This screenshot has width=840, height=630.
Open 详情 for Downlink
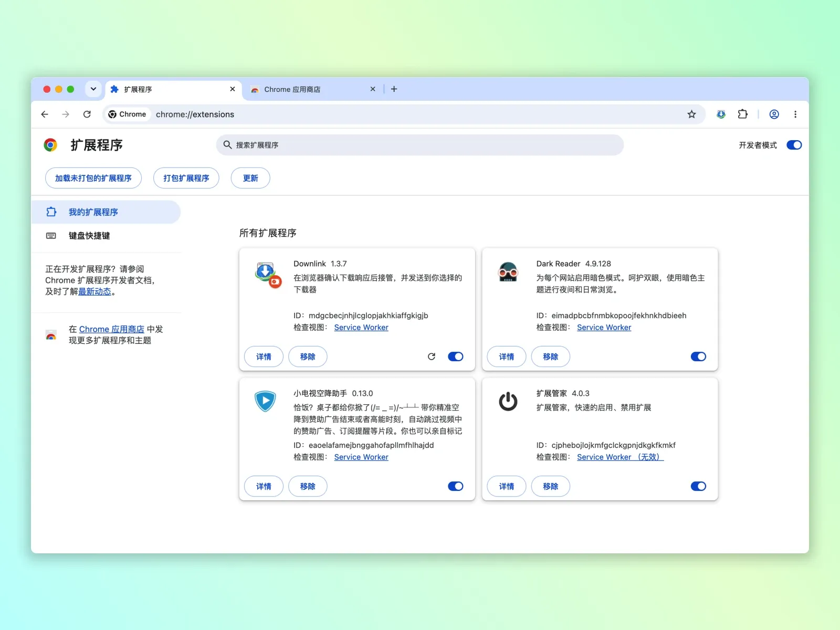tap(264, 356)
